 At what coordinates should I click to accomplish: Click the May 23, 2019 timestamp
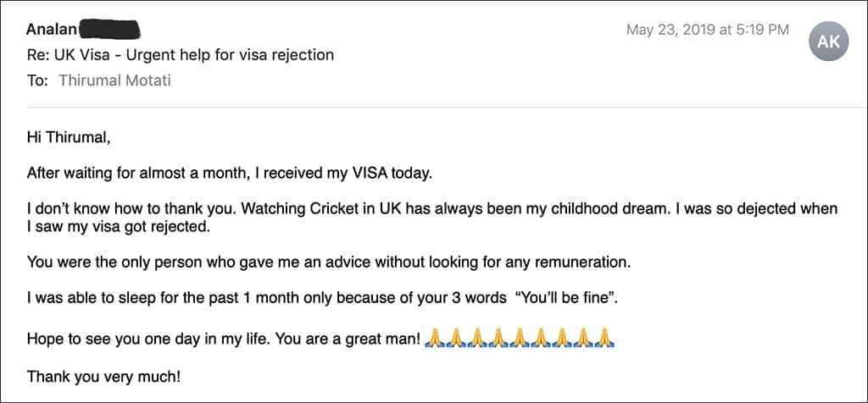click(708, 30)
